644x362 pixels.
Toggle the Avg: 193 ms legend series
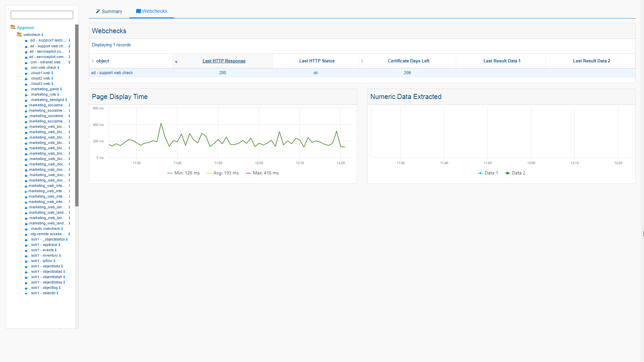point(222,173)
